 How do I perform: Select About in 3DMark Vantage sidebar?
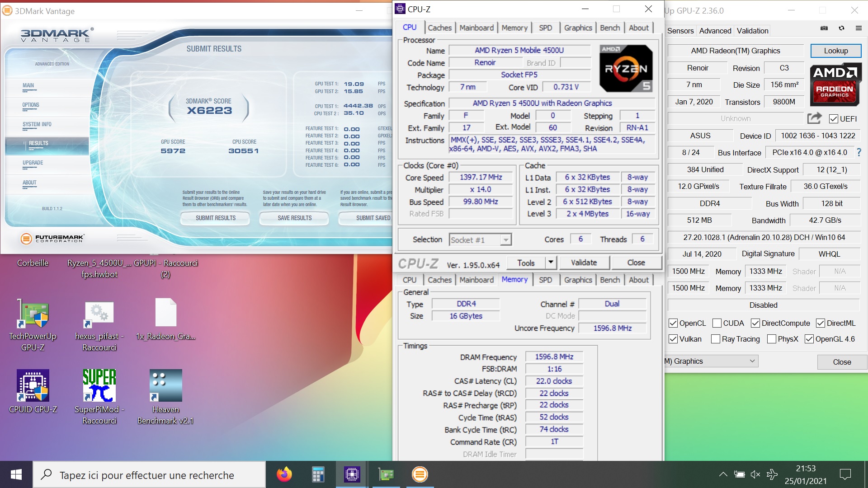pos(29,183)
